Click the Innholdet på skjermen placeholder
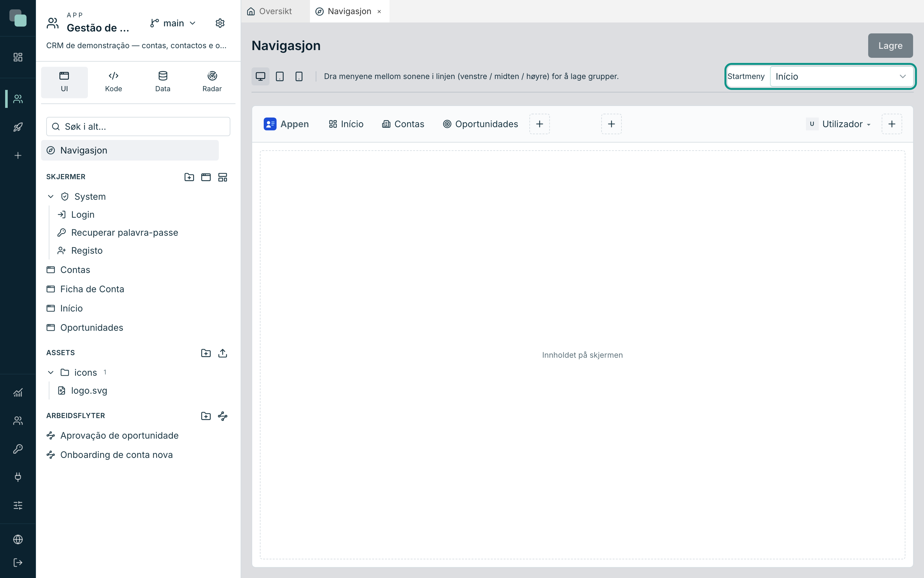924x578 pixels. coord(582,355)
